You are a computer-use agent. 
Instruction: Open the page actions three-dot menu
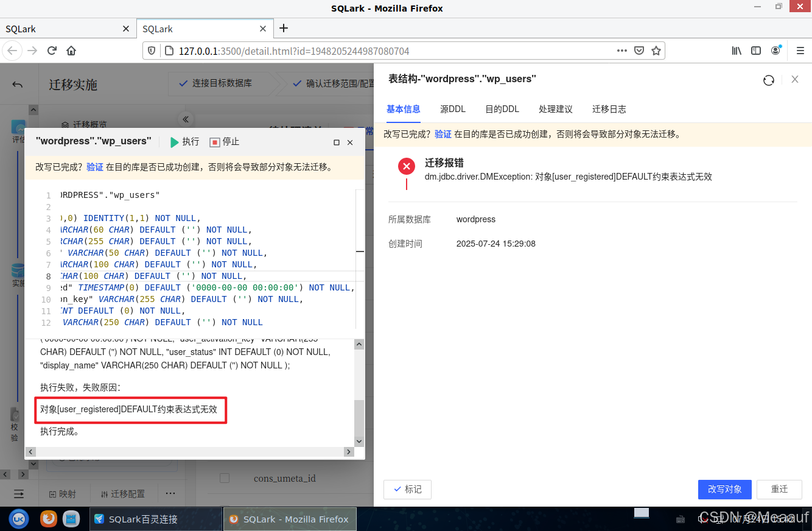[x=621, y=51]
